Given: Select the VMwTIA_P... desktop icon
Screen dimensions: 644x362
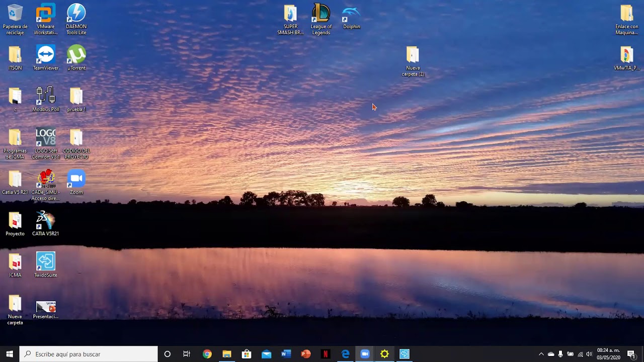Looking at the screenshot, I should [626, 58].
